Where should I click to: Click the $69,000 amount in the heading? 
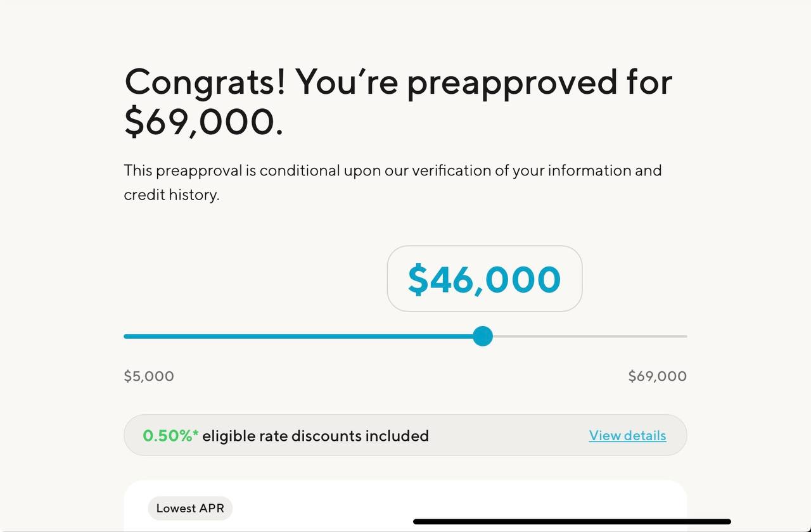pyautogui.click(x=203, y=121)
